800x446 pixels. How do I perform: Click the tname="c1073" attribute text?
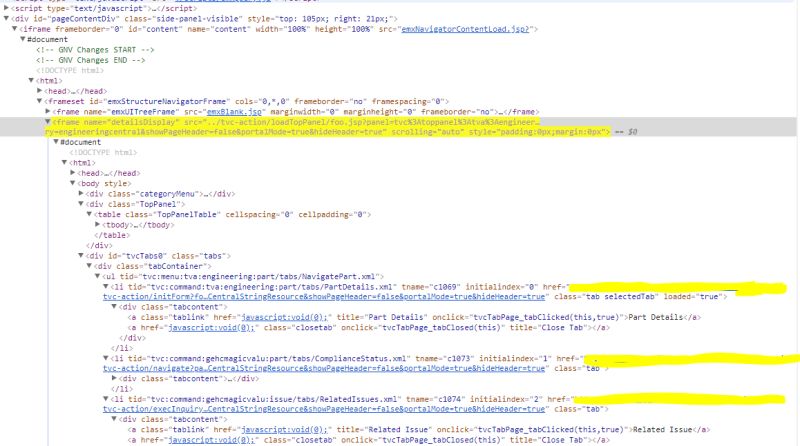(445, 358)
